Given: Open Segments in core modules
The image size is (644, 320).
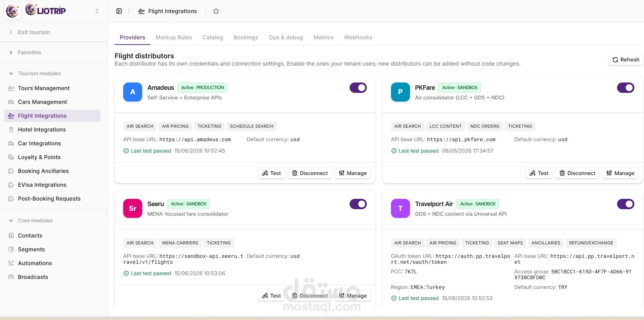Looking at the screenshot, I should click(x=52, y=249).
